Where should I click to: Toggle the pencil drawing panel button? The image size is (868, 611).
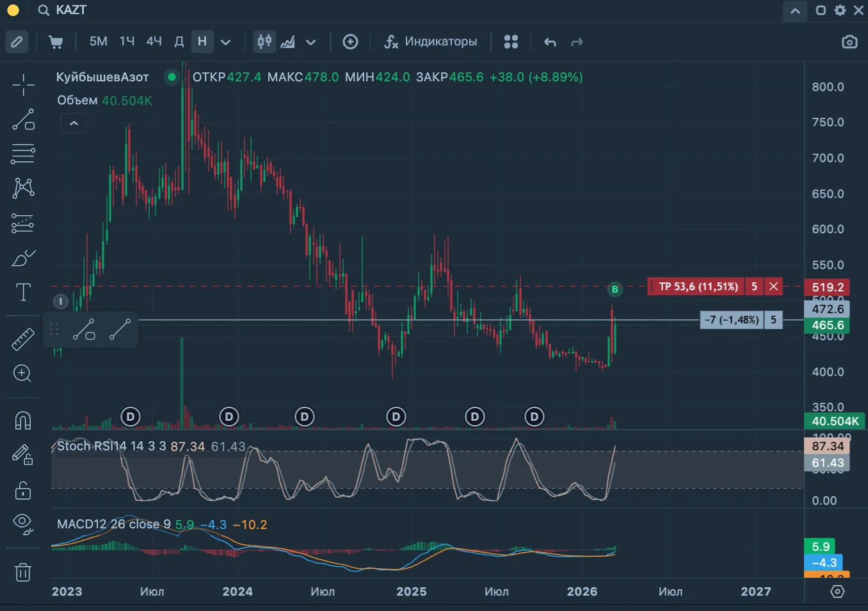point(17,42)
